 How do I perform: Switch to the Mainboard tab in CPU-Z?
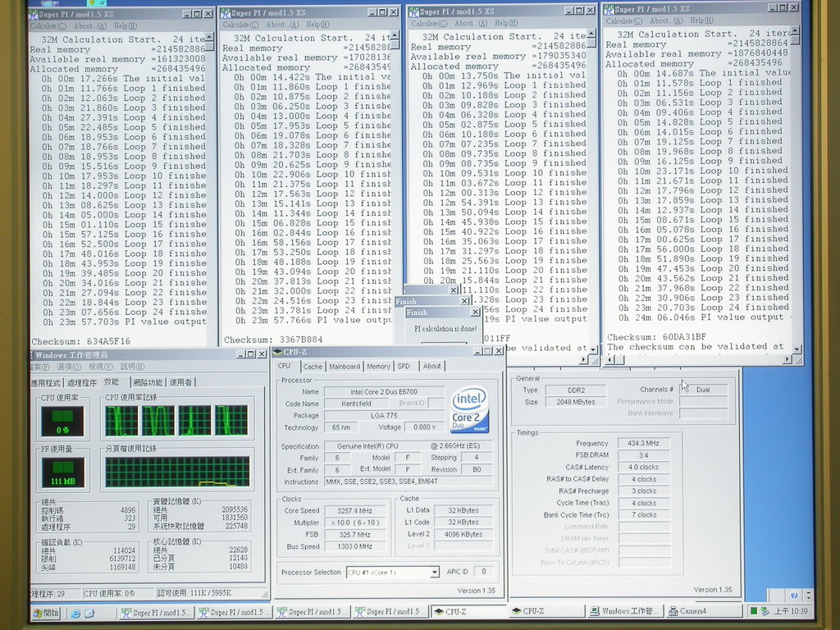click(345, 367)
